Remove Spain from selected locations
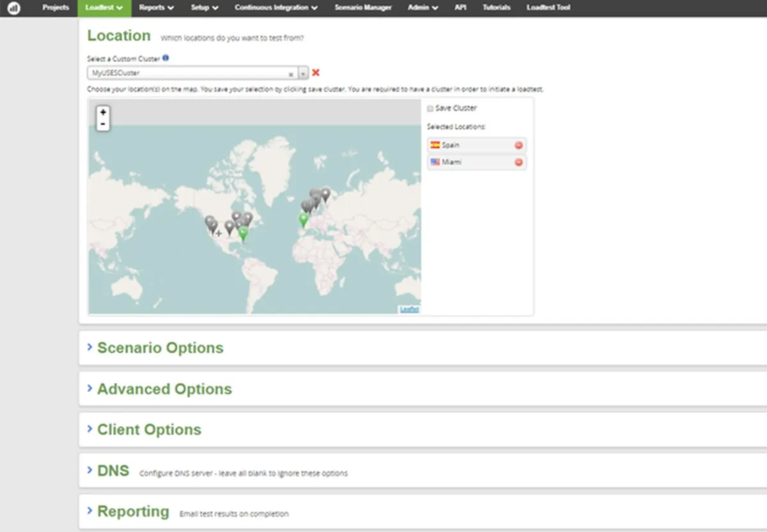The height and width of the screenshot is (532, 767). 518,146
